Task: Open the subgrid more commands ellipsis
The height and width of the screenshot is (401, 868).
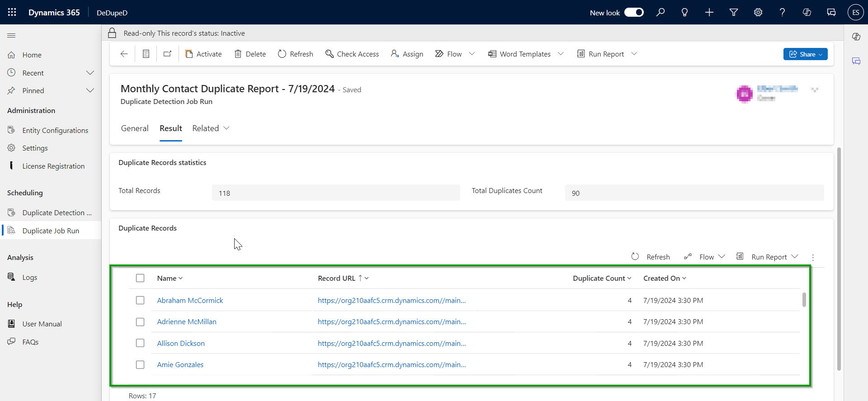Action: (813, 257)
